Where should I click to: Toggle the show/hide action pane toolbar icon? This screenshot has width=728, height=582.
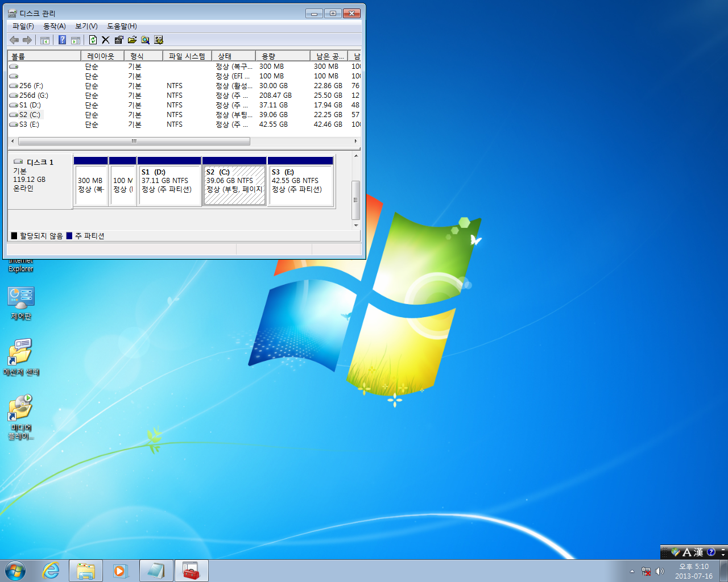76,40
